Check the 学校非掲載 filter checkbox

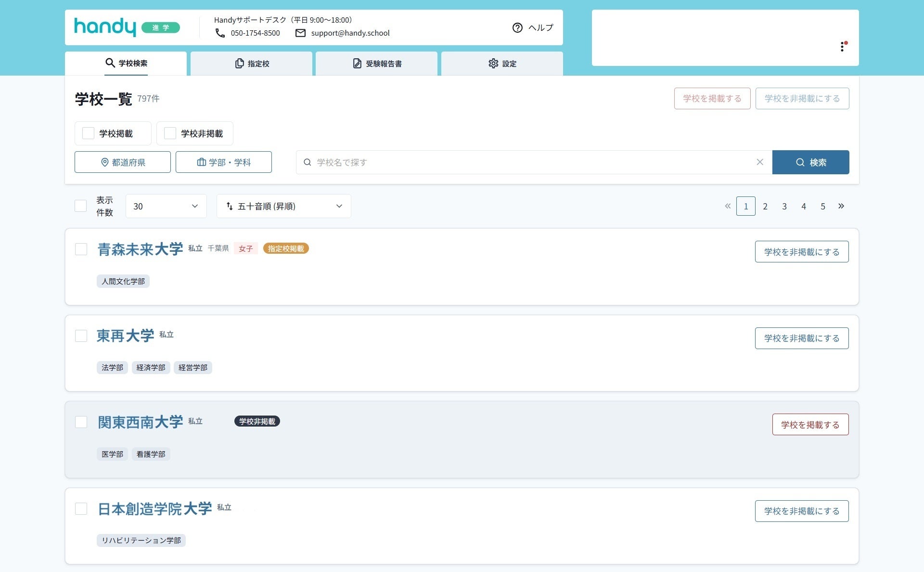(170, 133)
